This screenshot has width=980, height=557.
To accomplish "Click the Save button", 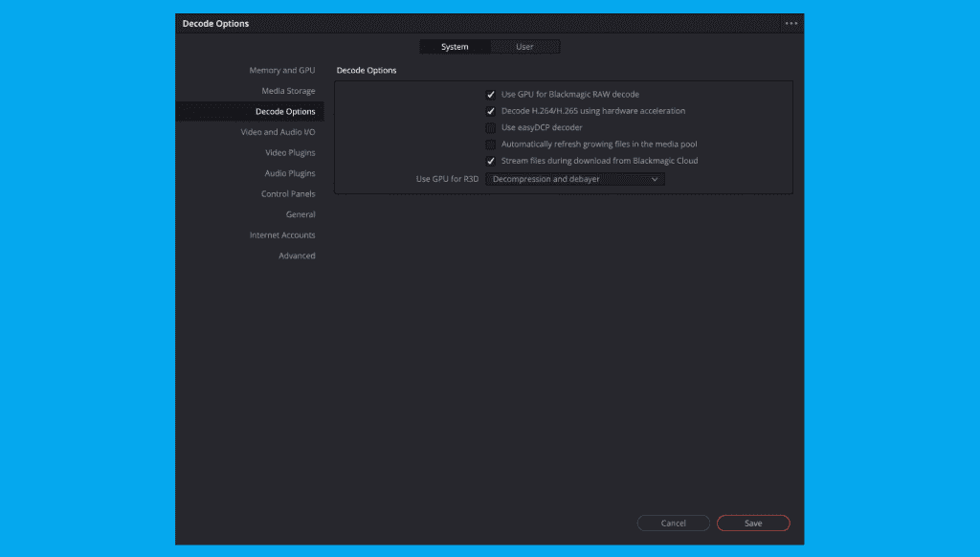I will pos(753,524).
